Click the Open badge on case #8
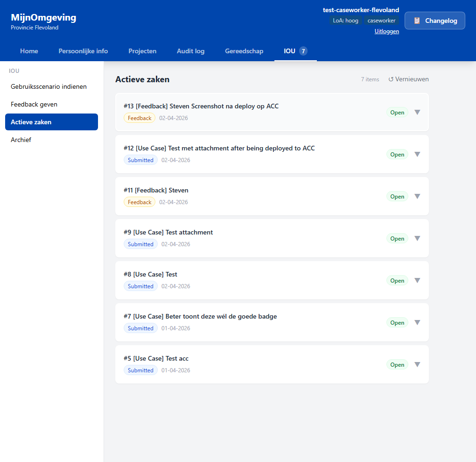 (x=397, y=280)
